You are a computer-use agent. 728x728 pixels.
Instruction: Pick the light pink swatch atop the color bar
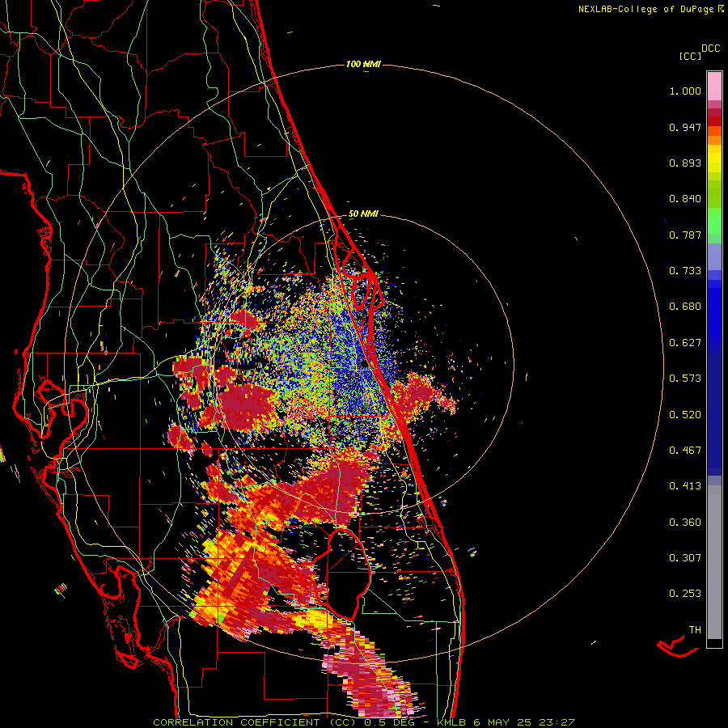[714, 87]
